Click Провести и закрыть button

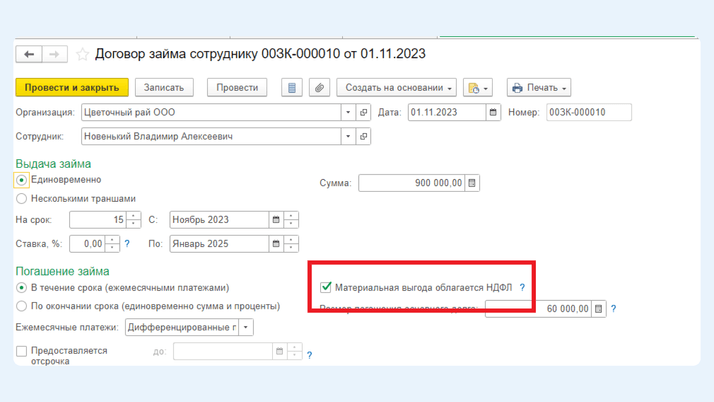point(72,87)
